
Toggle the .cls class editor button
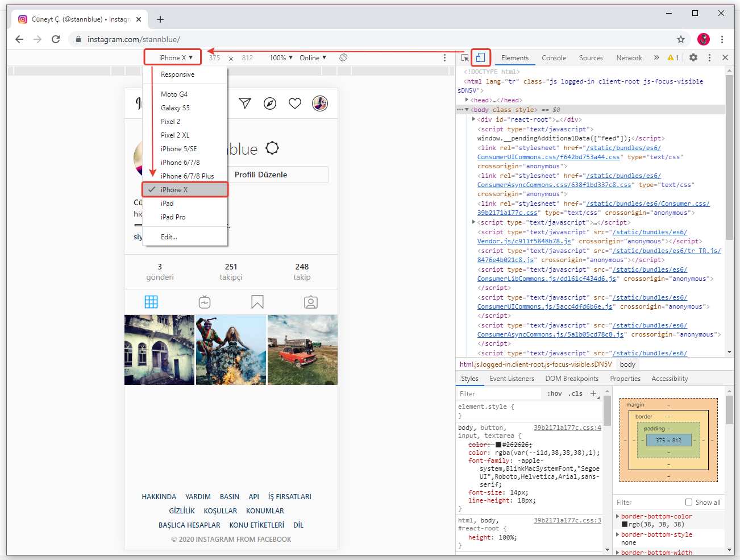pos(575,393)
